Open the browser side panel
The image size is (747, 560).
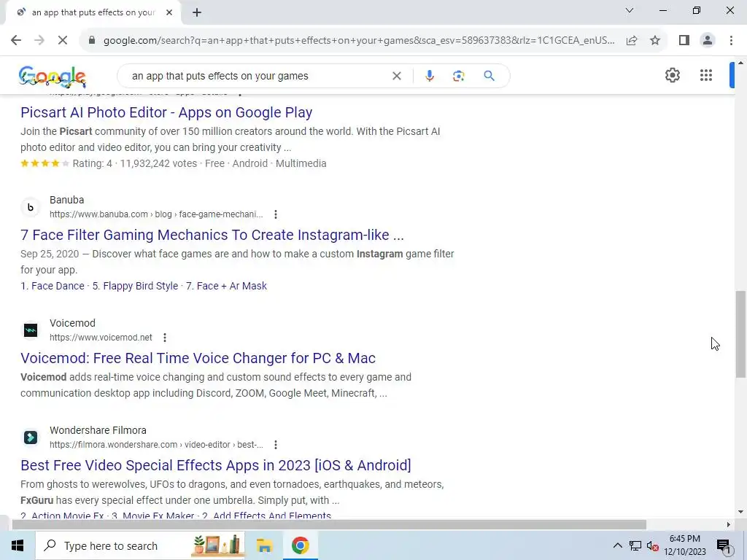(684, 41)
